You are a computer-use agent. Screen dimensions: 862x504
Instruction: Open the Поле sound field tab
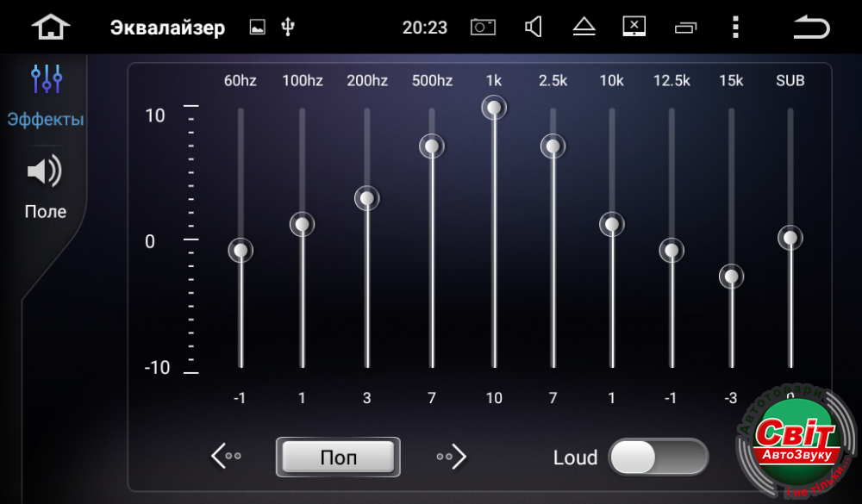coord(45,187)
